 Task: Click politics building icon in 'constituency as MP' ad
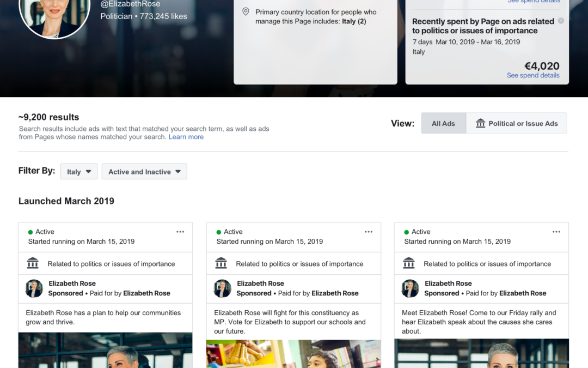[221, 263]
